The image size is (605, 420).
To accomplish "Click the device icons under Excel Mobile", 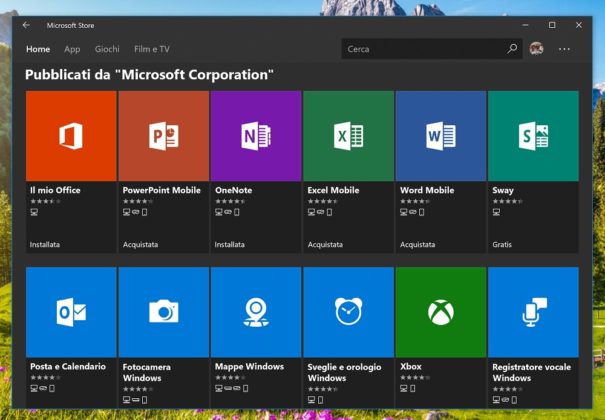I will (320, 212).
